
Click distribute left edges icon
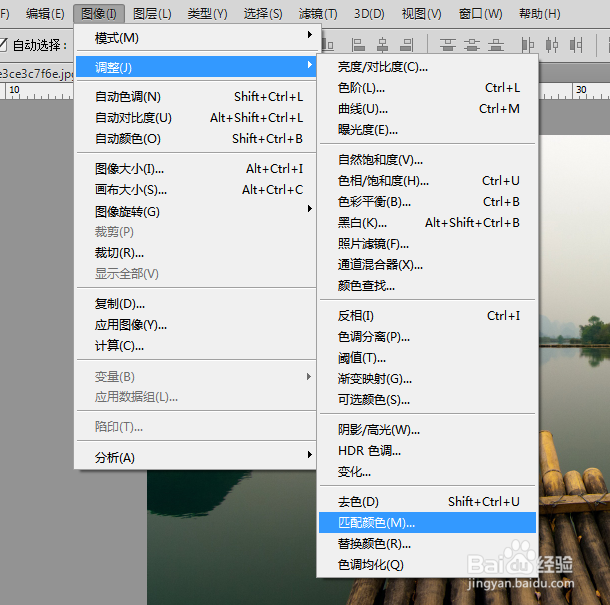coord(528,45)
